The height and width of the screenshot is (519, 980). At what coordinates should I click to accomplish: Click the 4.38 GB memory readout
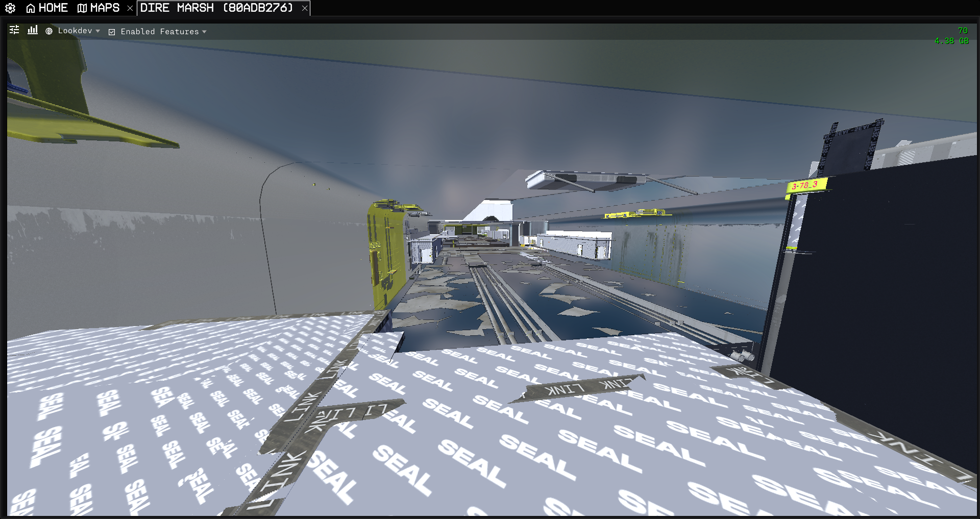[x=951, y=41]
